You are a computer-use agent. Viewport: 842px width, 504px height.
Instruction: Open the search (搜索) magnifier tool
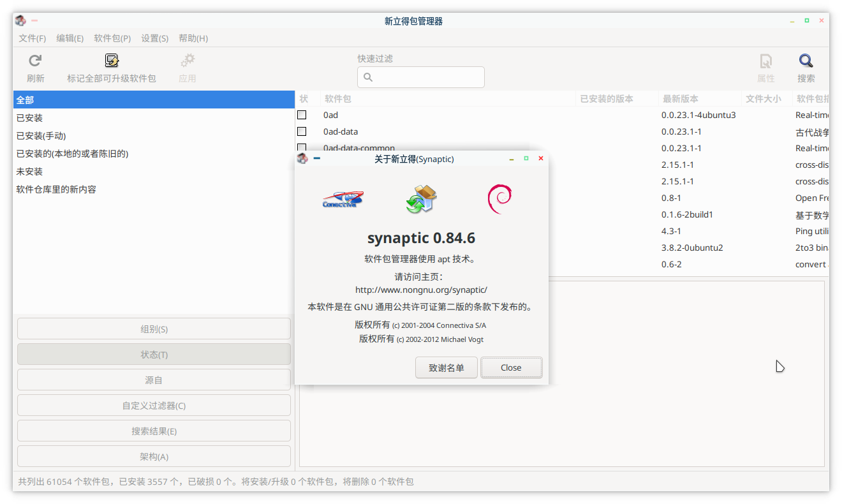coord(806,61)
